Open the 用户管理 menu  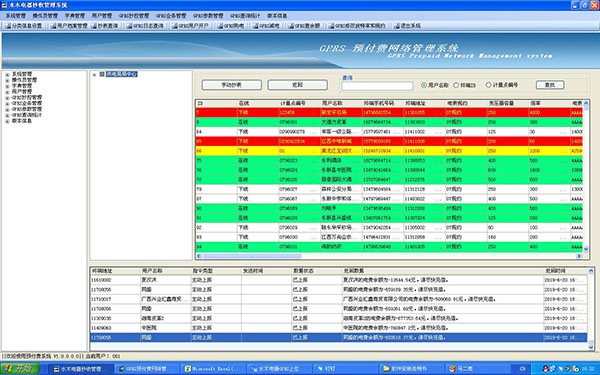pos(102,16)
